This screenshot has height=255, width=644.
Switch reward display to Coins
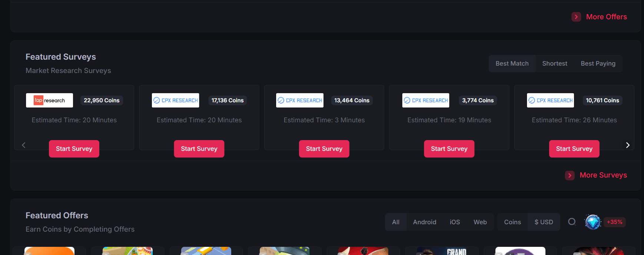point(512,222)
